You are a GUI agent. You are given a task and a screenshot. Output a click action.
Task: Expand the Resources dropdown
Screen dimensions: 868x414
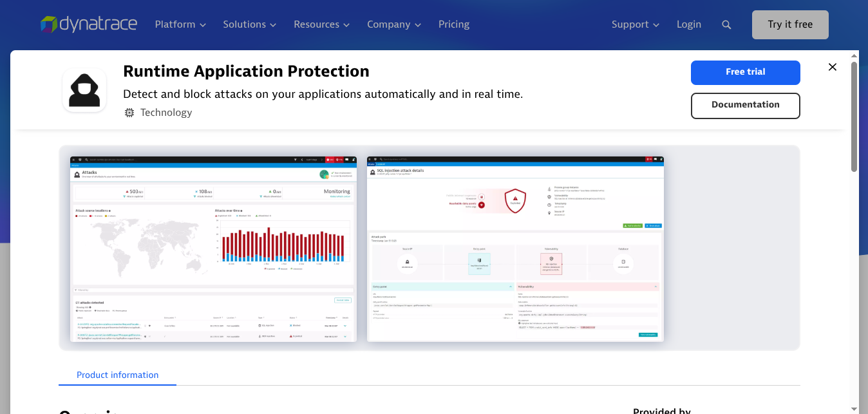click(x=321, y=24)
